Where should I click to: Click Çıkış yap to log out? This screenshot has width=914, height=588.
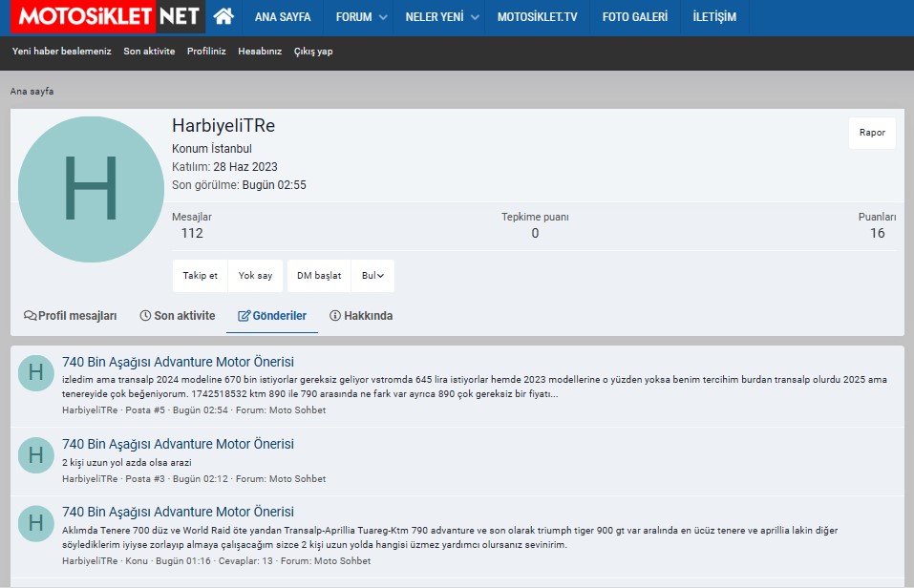coord(313,52)
